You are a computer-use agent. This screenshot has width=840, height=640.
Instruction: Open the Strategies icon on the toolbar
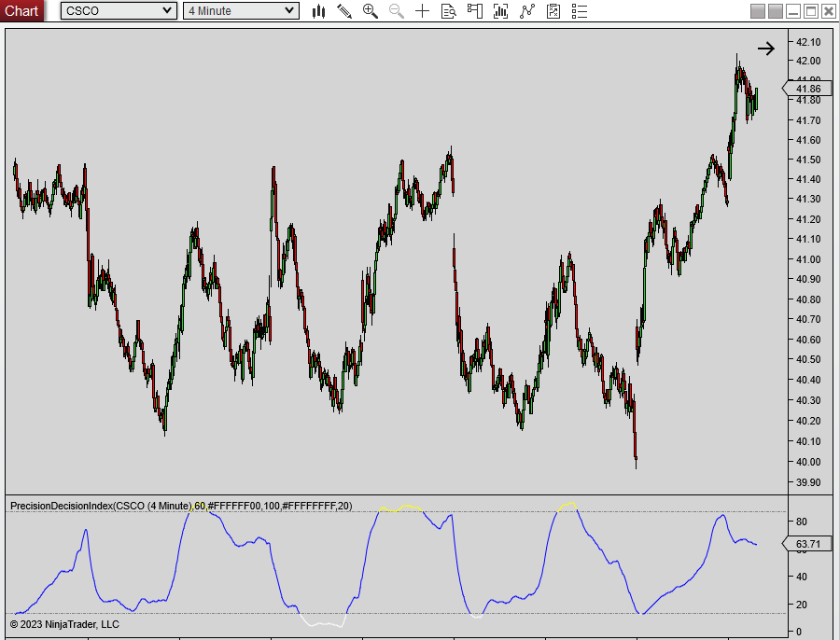point(527,11)
